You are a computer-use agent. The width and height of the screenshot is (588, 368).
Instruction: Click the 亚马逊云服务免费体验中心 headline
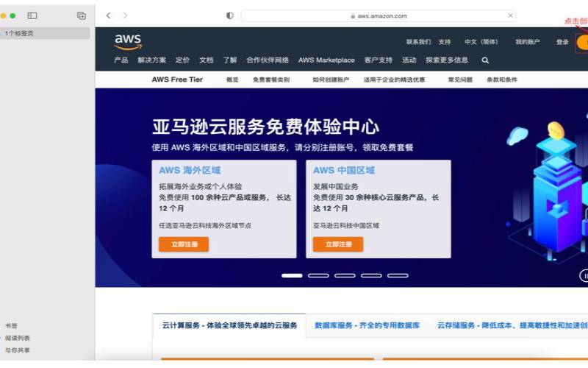click(265, 127)
